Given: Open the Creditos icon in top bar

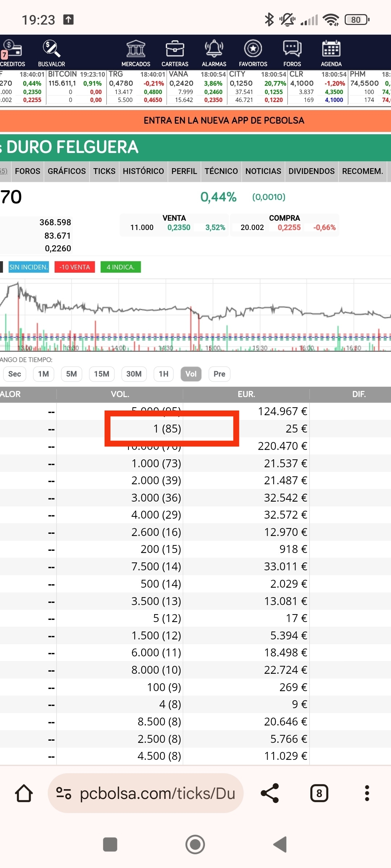Looking at the screenshot, I should click(12, 53).
